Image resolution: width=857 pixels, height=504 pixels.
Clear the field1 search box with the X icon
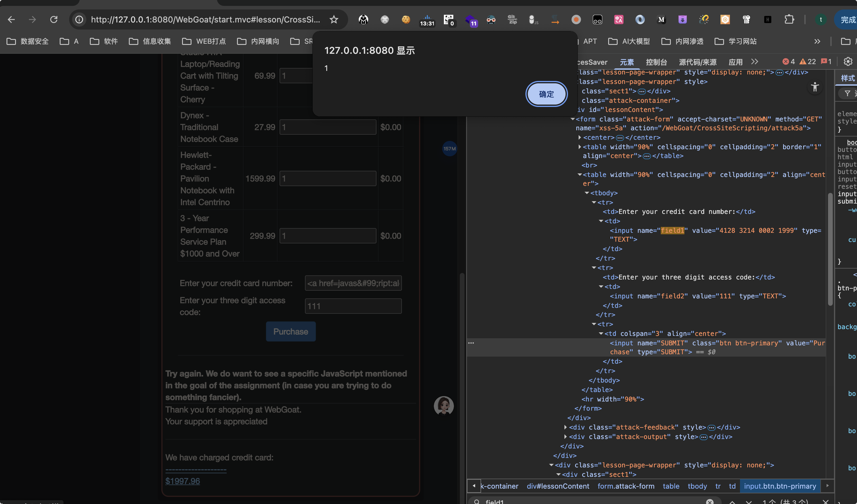(x=710, y=502)
